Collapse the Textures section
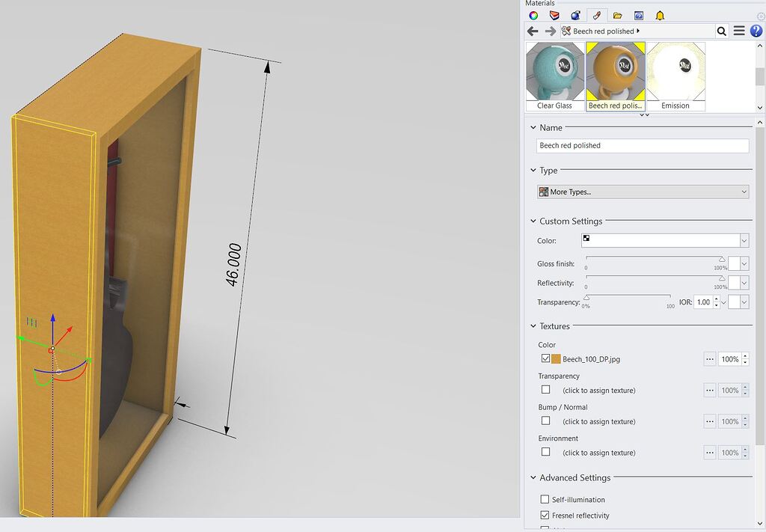 (x=533, y=326)
